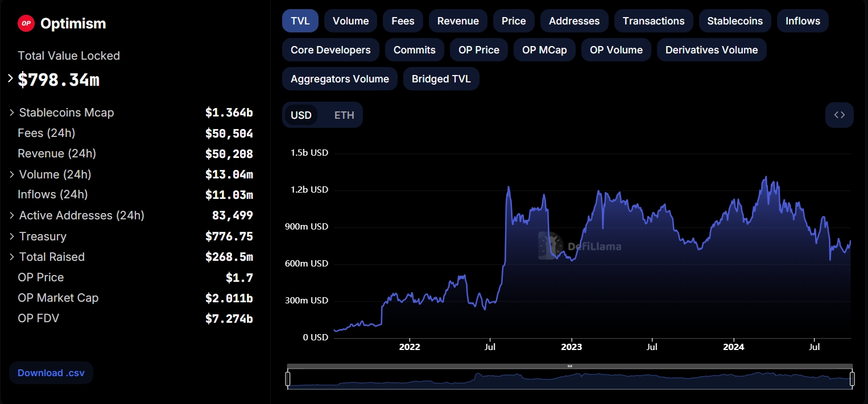Enable the Core Developers chart chip

pyautogui.click(x=330, y=50)
